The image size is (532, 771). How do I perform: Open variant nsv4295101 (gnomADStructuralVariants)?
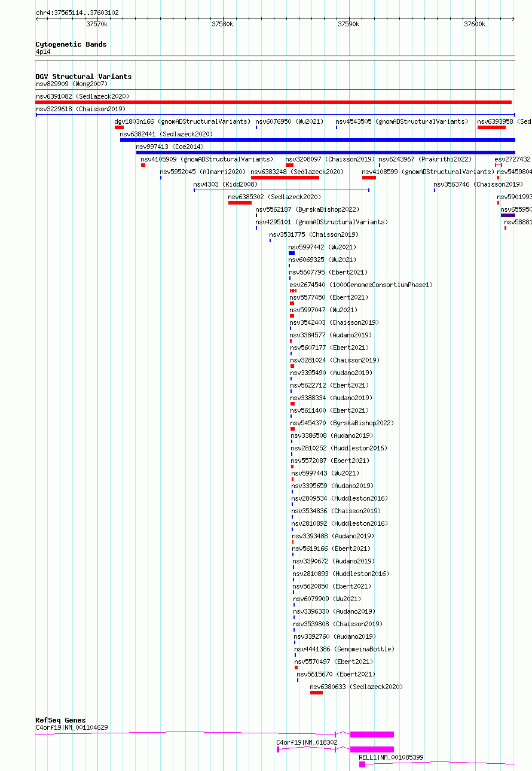(322, 222)
